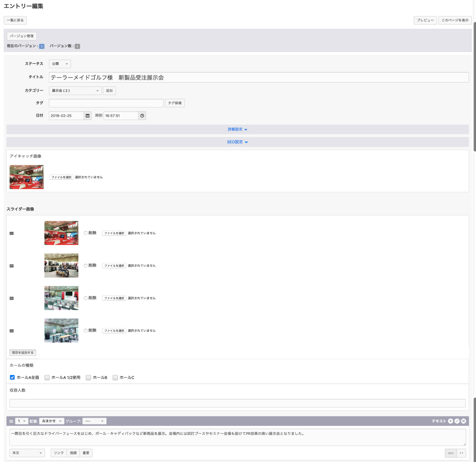Click into the 収容人数 input field
Screen dimensions: 476x462
tap(237, 403)
